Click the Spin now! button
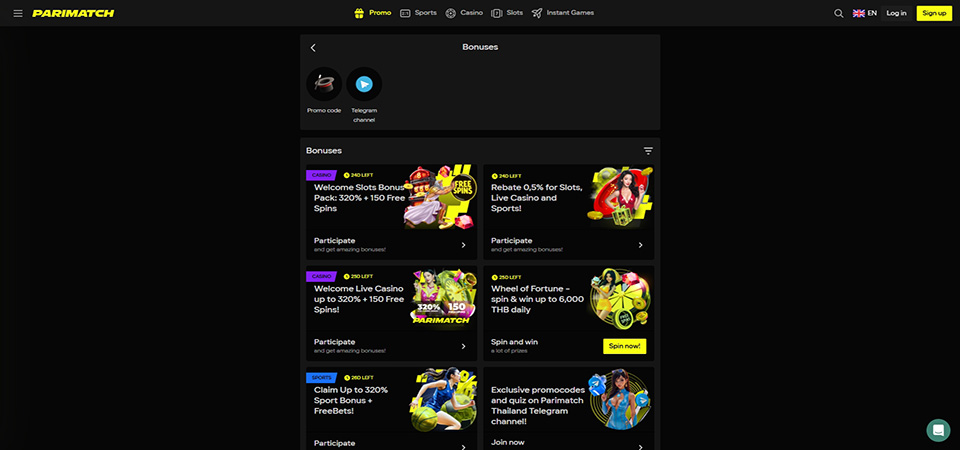The height and width of the screenshot is (450, 960). (x=624, y=346)
